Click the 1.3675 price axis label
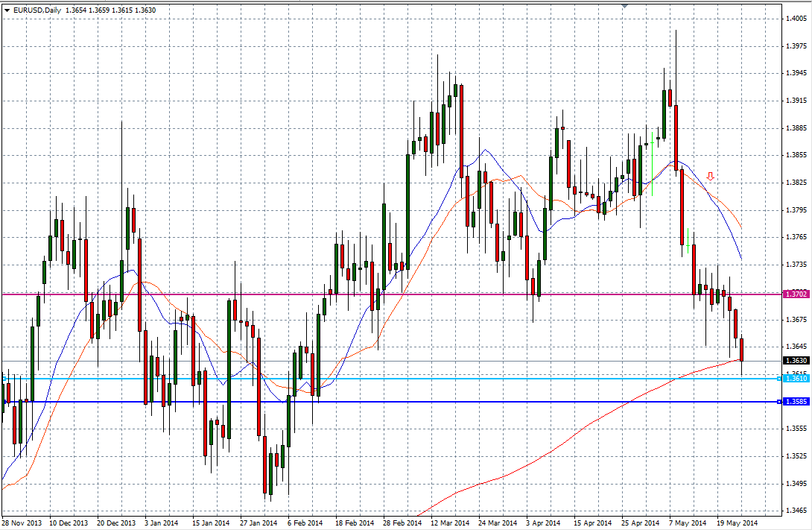Viewport: 812px width, 530px height. [796, 320]
